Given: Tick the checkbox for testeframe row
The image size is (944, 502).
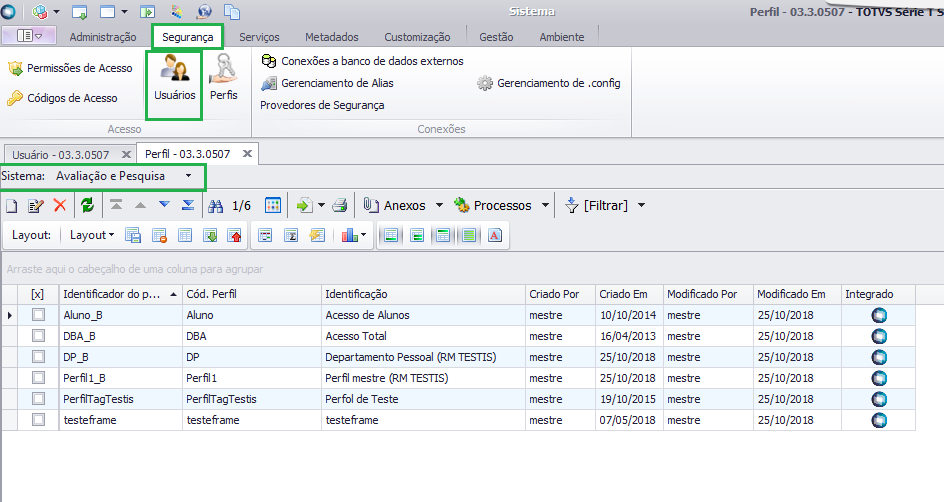Looking at the screenshot, I should tap(39, 420).
